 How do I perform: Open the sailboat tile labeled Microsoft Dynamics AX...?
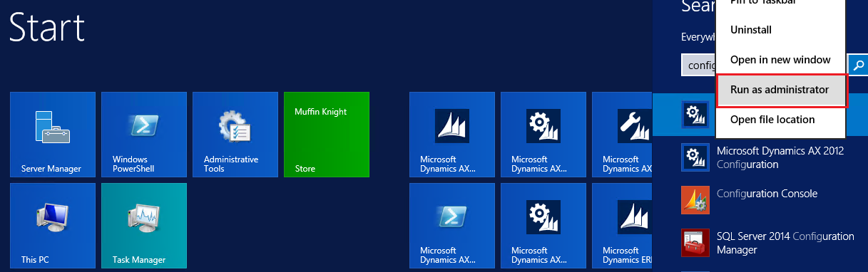point(452,135)
